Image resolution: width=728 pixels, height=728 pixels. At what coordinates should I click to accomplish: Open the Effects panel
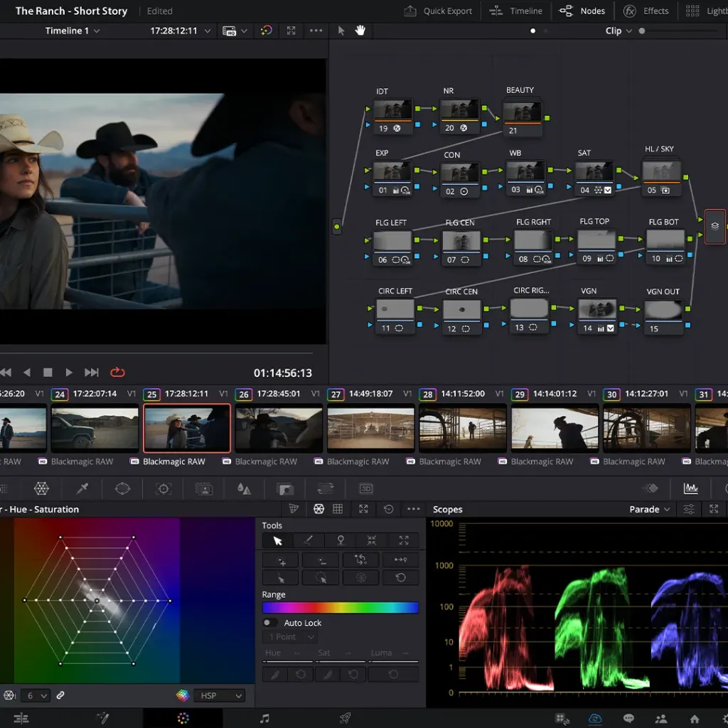click(646, 11)
